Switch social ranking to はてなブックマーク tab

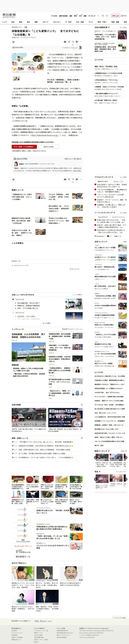118,217
